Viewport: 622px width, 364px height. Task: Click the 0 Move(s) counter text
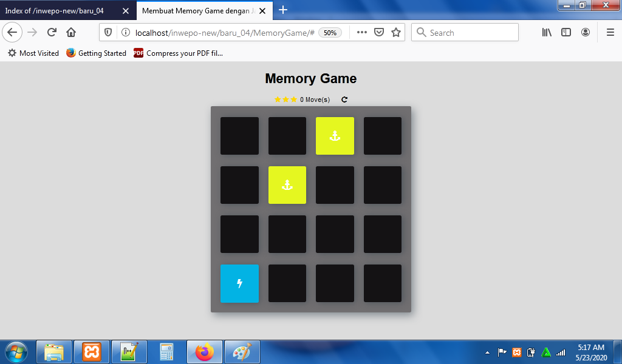pyautogui.click(x=315, y=99)
